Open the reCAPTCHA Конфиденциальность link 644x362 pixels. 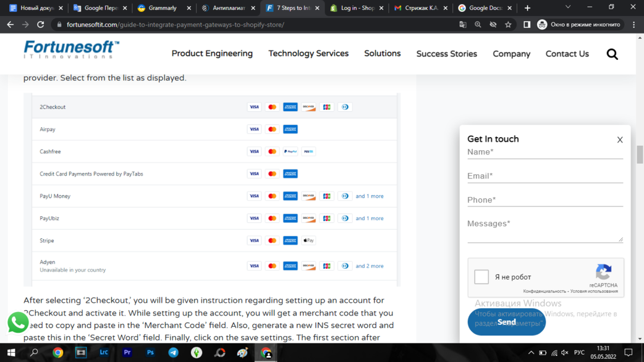point(544,292)
